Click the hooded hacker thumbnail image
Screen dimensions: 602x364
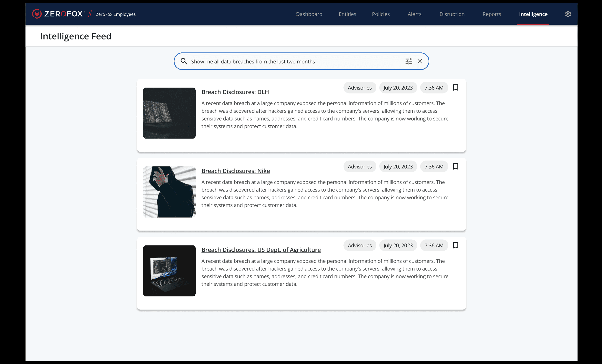click(169, 192)
